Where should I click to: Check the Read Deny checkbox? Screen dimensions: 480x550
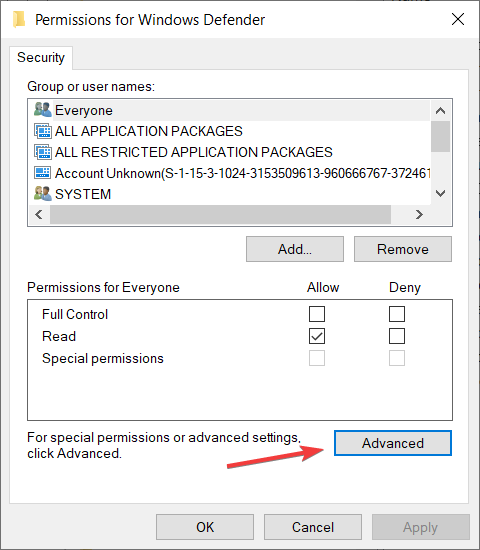397,336
